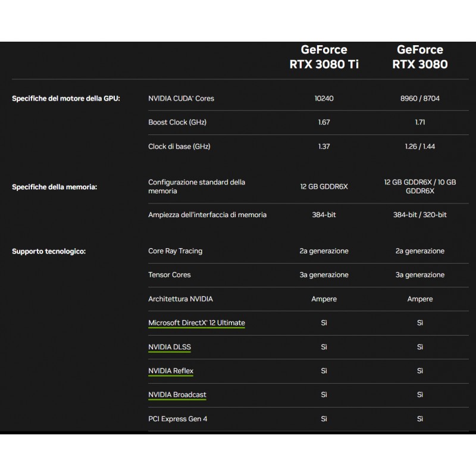Click '12 GB GDDR6X / 10 GB GDDR6X' cell
Screen dimensions: 476x476
[x=420, y=186]
